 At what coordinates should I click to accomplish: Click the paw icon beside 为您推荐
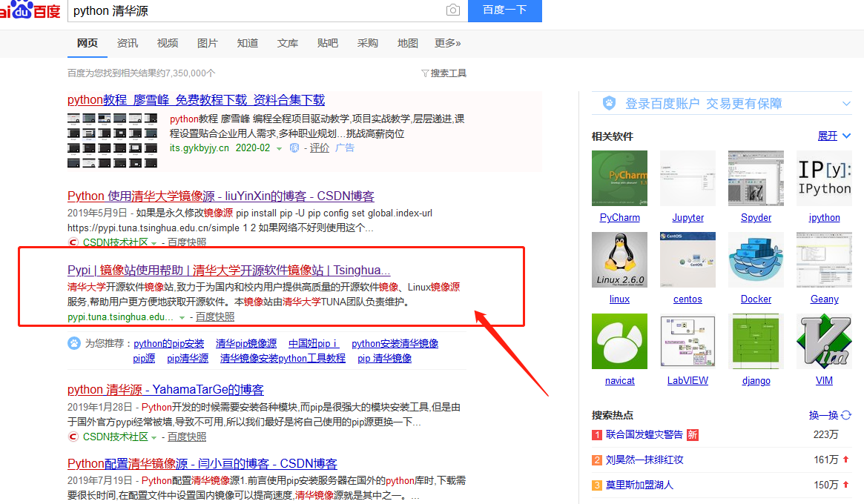pyautogui.click(x=74, y=342)
